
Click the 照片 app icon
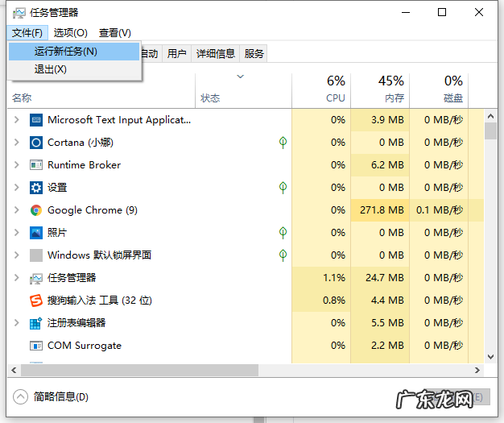(36, 233)
